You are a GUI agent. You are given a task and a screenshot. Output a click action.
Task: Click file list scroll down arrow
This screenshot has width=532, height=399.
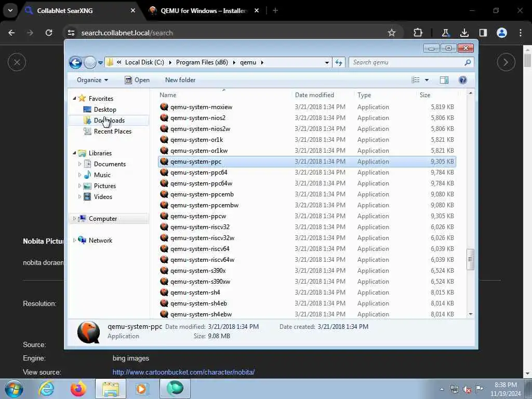[470, 314]
